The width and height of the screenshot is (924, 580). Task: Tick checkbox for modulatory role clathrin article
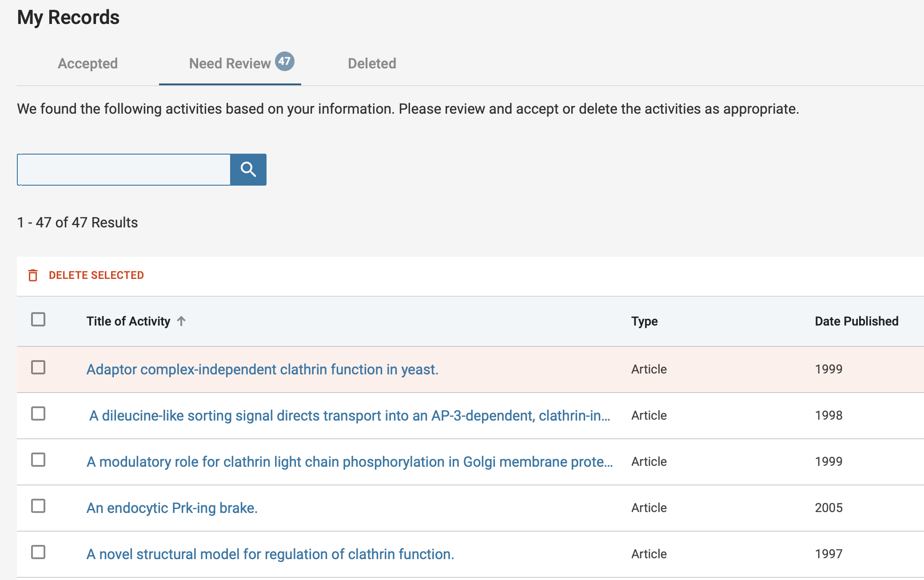pyautogui.click(x=38, y=460)
